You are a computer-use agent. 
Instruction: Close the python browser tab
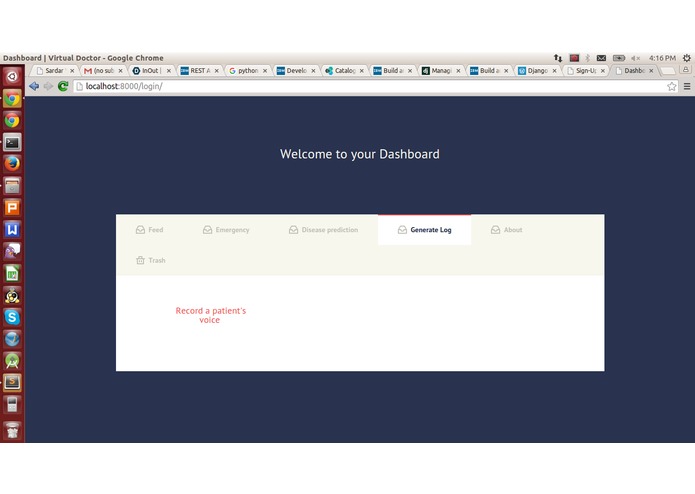click(x=265, y=70)
